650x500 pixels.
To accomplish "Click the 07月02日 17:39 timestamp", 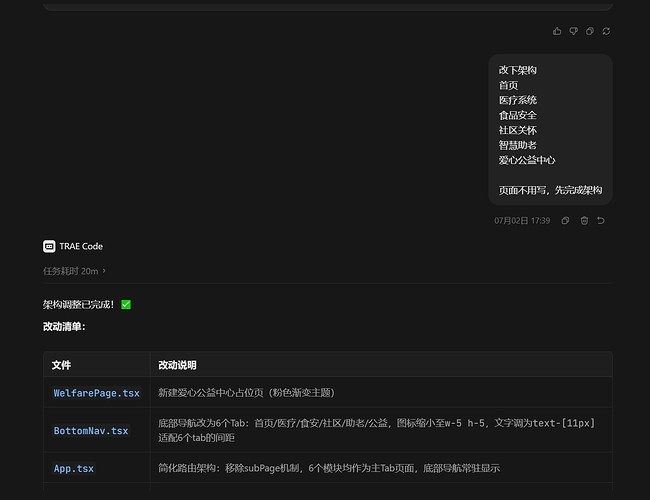I will pyautogui.click(x=522, y=221).
